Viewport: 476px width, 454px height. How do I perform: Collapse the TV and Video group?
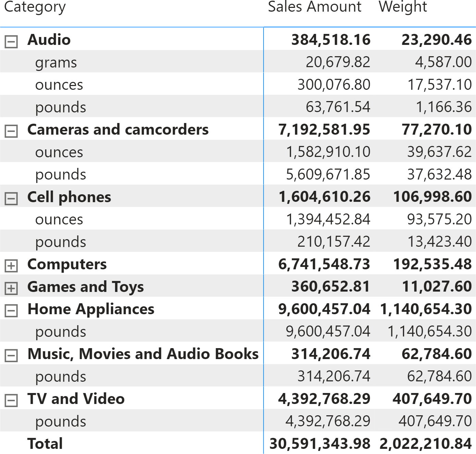[x=11, y=401]
